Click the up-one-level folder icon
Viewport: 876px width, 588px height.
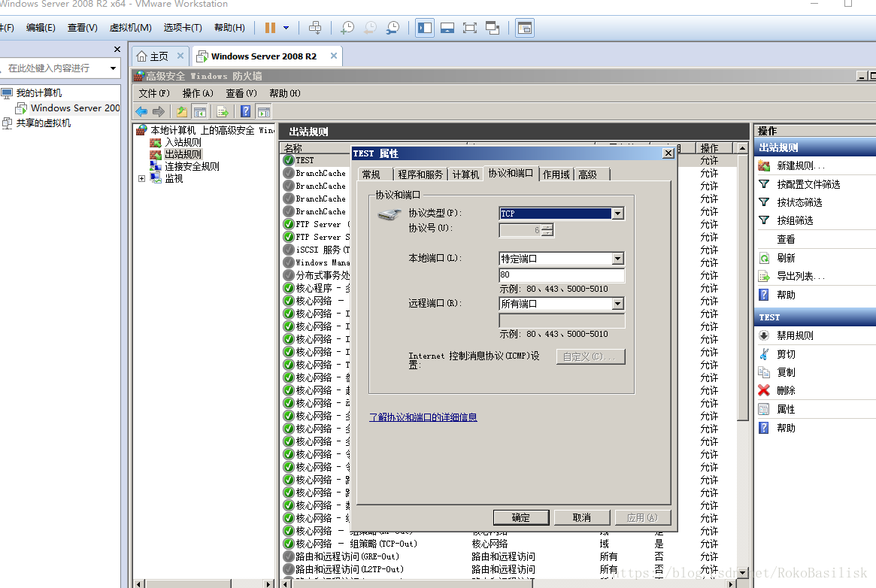[181, 112]
